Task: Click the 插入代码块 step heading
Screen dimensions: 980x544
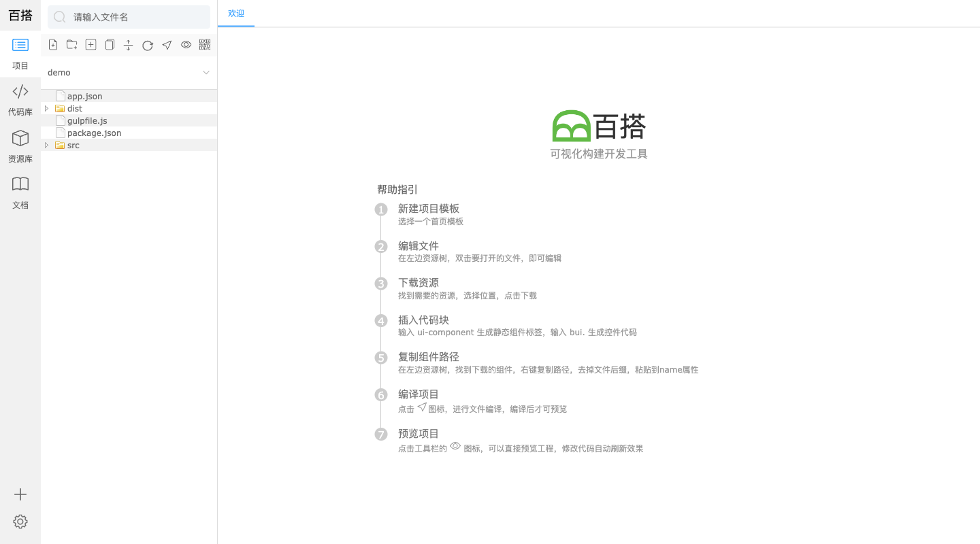Action: (423, 320)
